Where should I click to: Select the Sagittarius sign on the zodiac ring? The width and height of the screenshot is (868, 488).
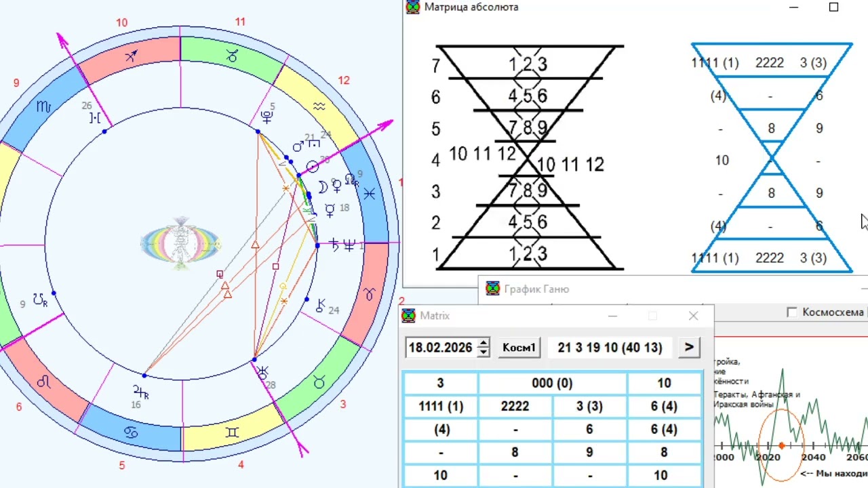[131, 56]
